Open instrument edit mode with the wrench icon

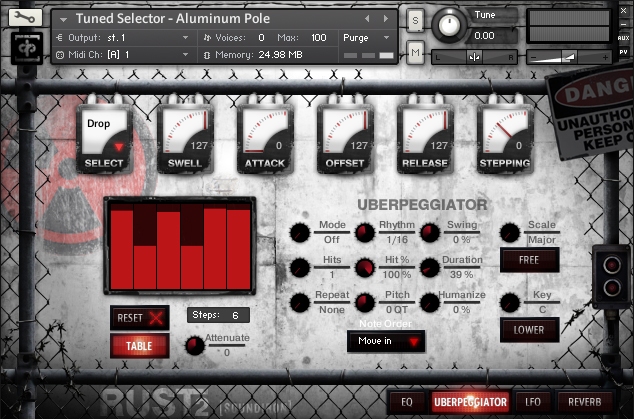(25, 17)
